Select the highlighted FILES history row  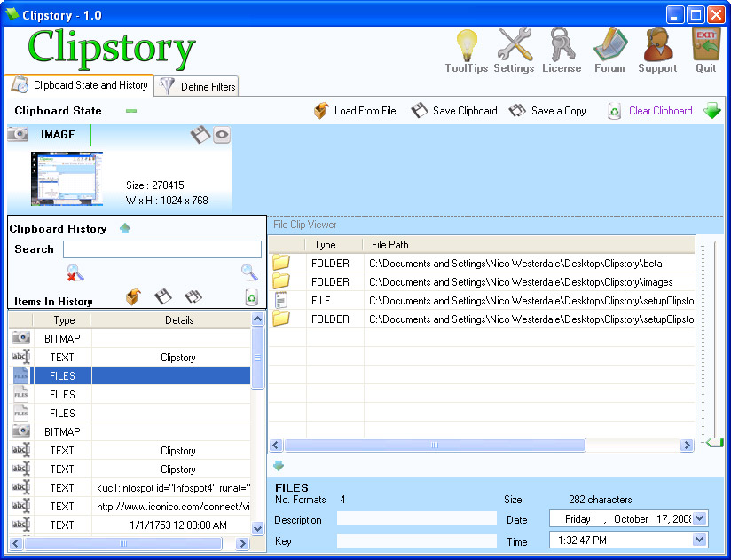coord(130,375)
